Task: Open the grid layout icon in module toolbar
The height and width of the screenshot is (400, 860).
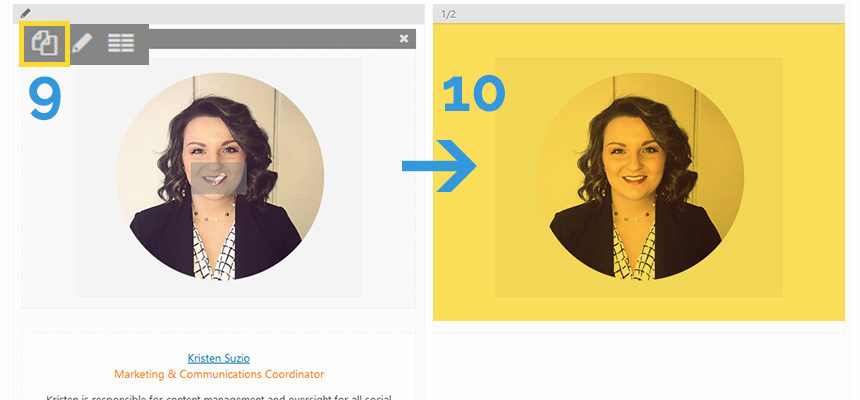Action: tap(121, 43)
